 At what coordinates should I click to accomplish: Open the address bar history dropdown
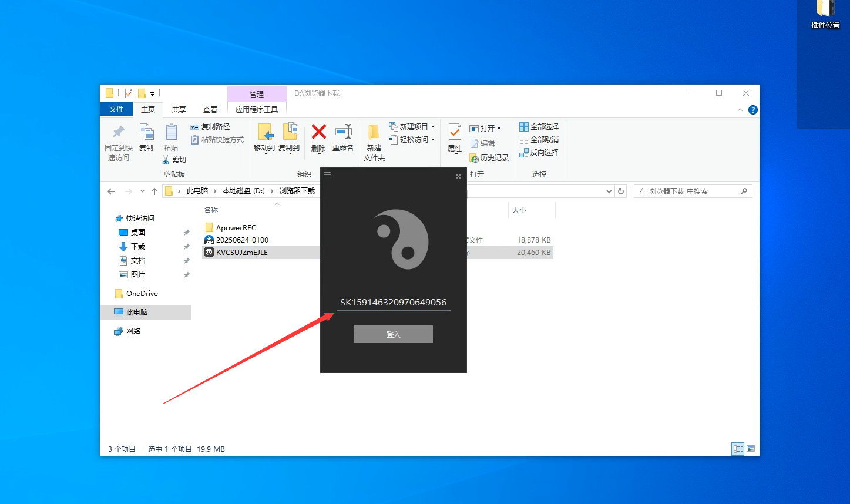(x=609, y=191)
